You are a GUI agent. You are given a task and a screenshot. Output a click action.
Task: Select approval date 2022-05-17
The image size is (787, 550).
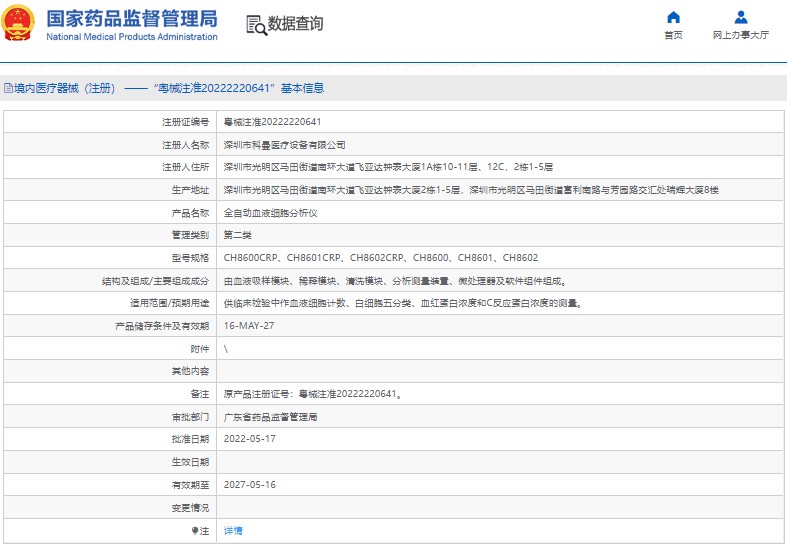coord(249,439)
